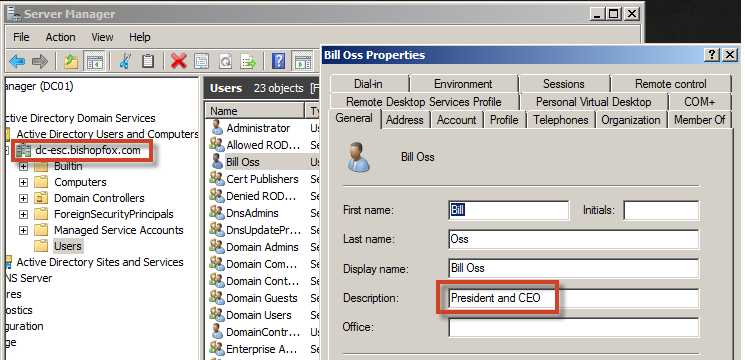Click the Forward arrow toolbar icon
745x360 pixels.
[40, 61]
